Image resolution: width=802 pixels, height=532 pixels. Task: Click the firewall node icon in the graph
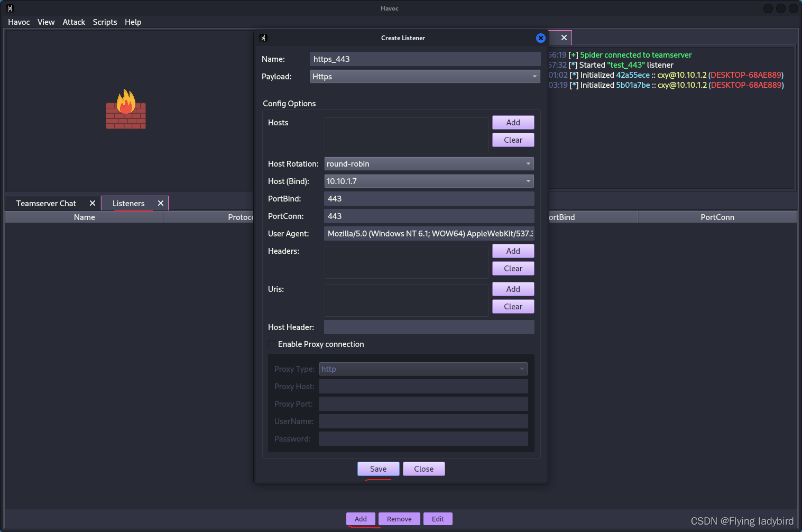[126, 109]
